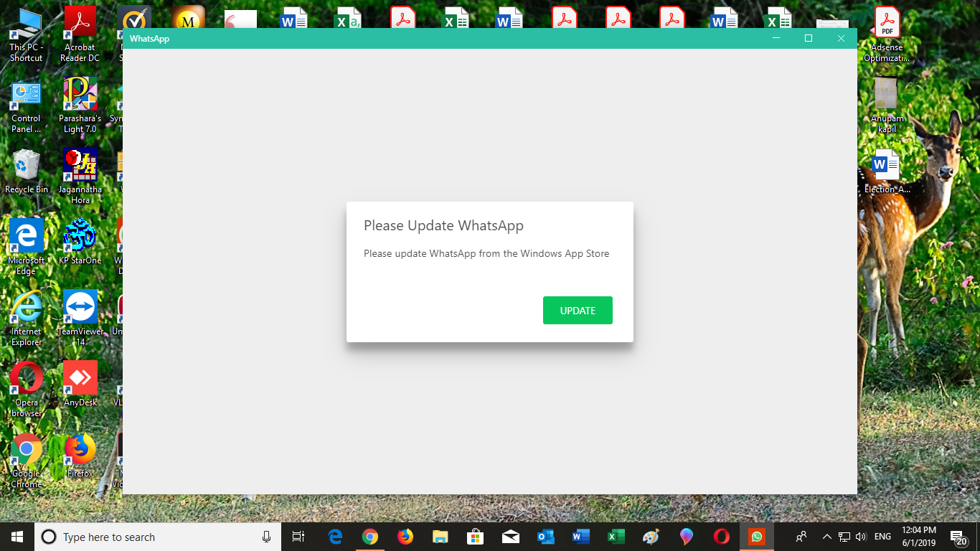Screen dimensions: 980x551
Task: Launch AnyDesk desktop icon
Action: [80, 384]
